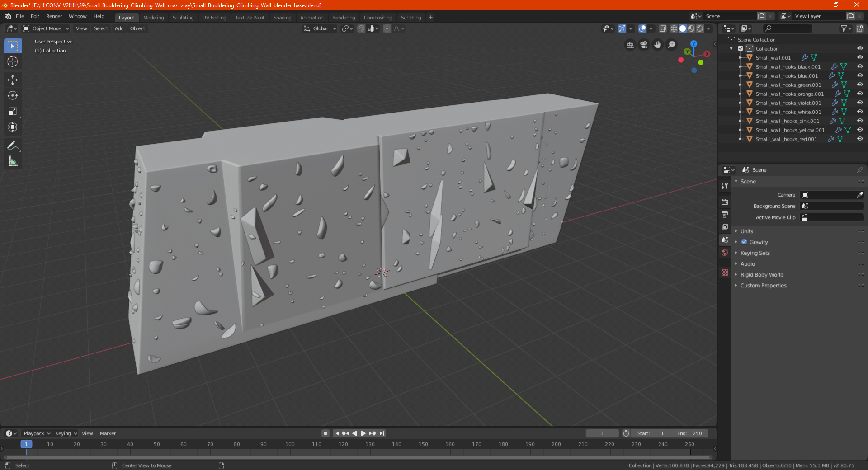This screenshot has width=868, height=470.
Task: Switch to the Modeling workspace tab
Action: tap(153, 18)
